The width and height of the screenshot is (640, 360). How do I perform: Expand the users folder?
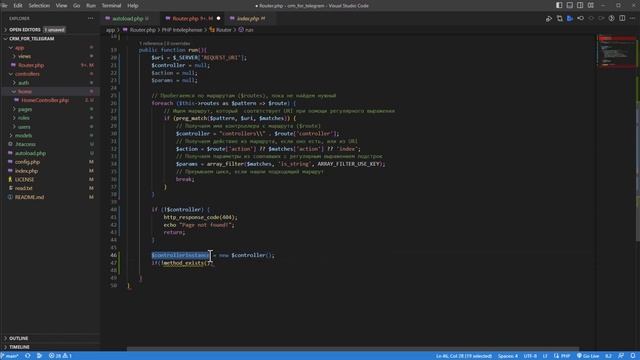point(50,127)
